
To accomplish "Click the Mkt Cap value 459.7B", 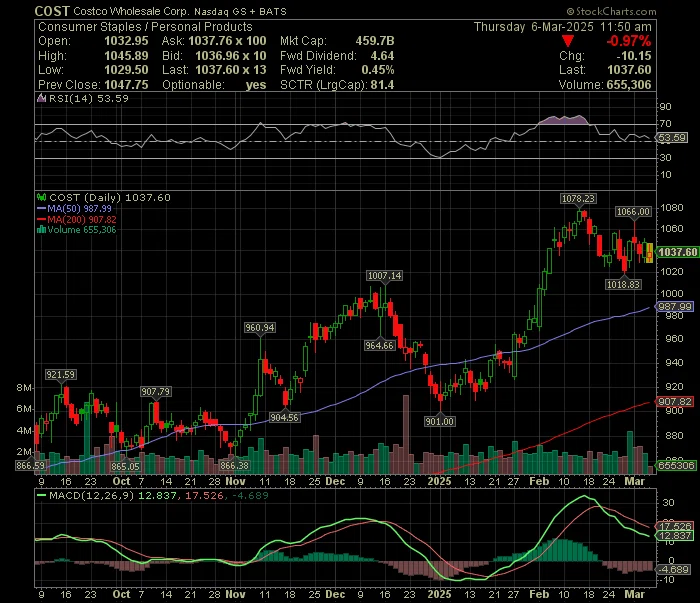I will point(375,41).
